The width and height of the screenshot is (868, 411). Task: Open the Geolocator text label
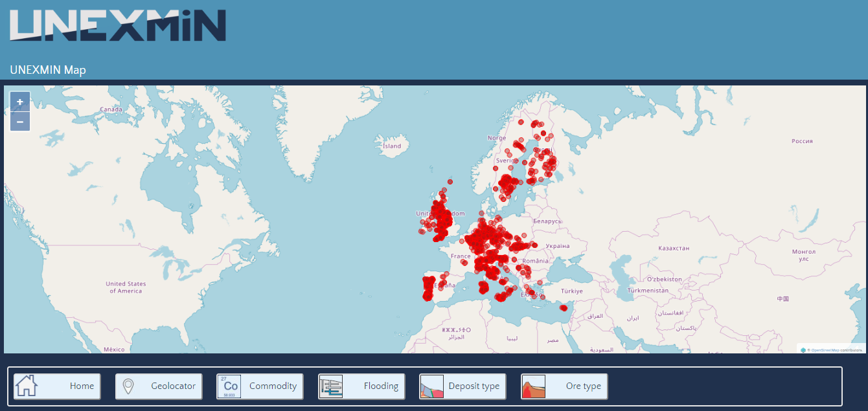[x=173, y=386]
